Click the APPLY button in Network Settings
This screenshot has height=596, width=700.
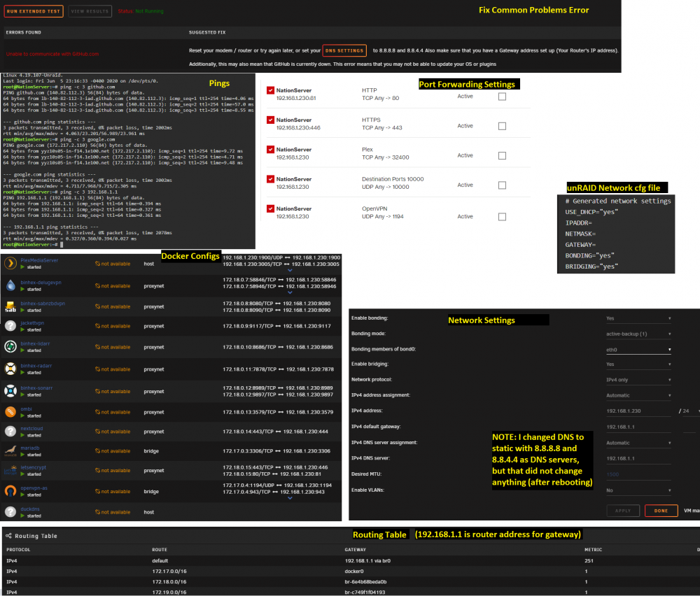point(623,511)
